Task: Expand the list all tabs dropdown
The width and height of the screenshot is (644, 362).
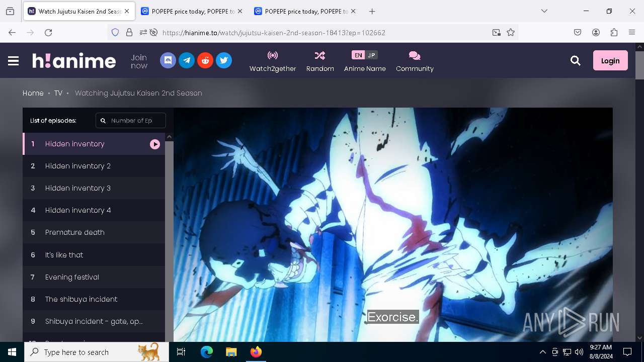Action: (x=544, y=11)
